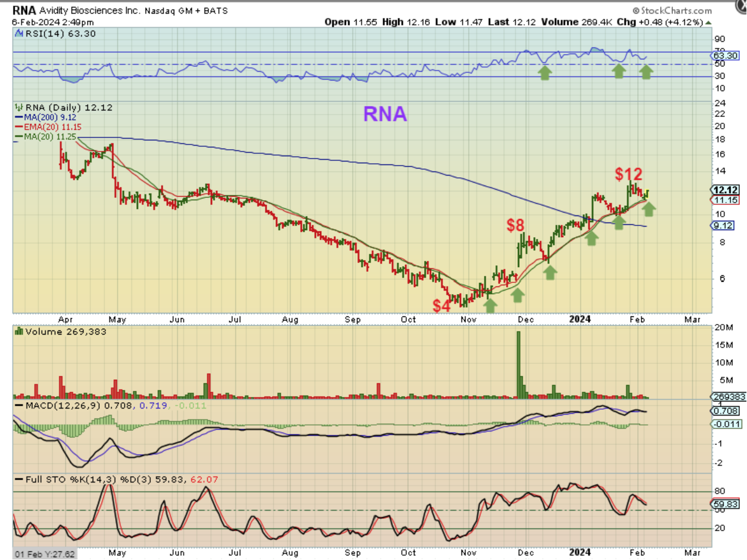Click the red 11.15 EMA tag on right axis
747x560 pixels.
pyautogui.click(x=726, y=200)
